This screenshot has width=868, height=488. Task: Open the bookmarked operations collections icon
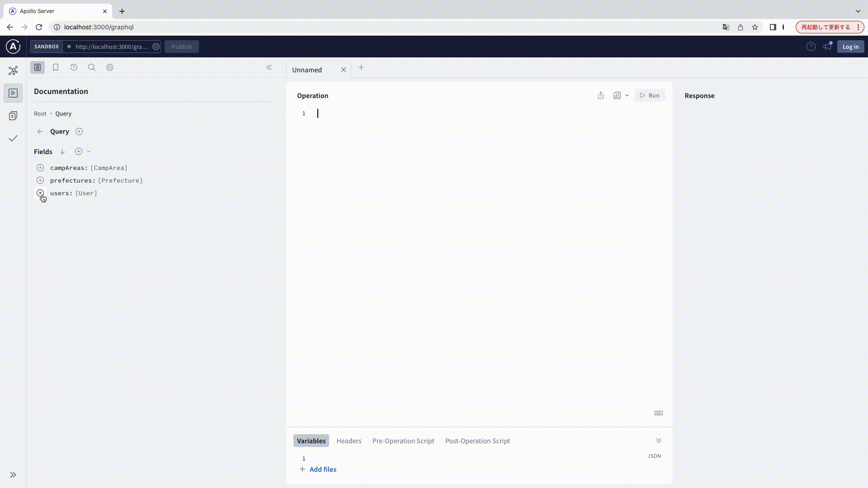56,67
